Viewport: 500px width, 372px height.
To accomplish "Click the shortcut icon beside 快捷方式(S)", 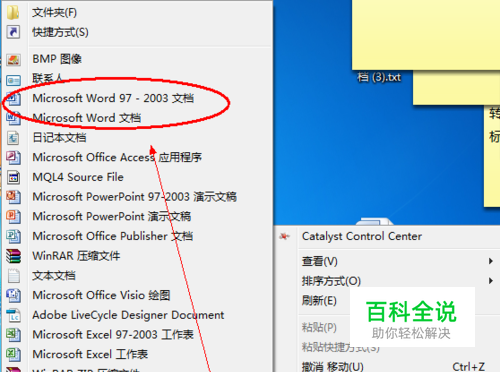I will pos(13,32).
